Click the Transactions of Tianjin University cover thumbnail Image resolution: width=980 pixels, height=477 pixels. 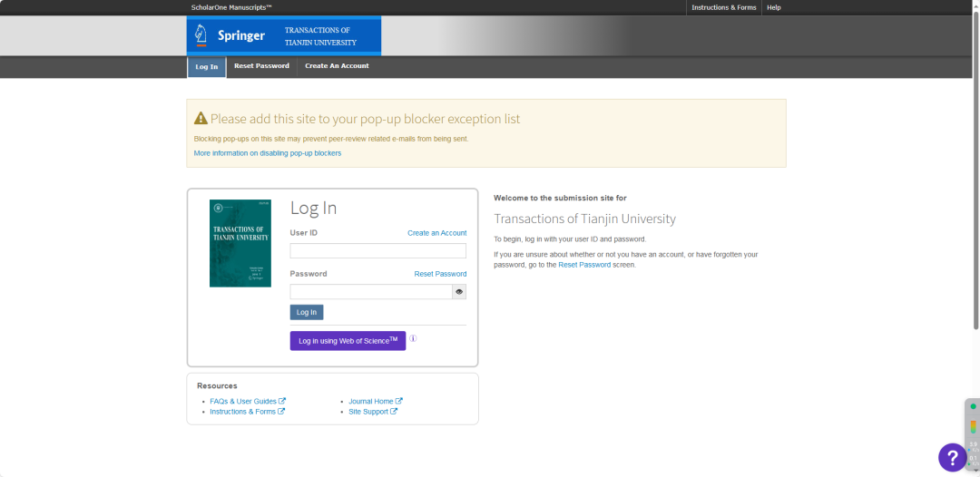pyautogui.click(x=240, y=244)
